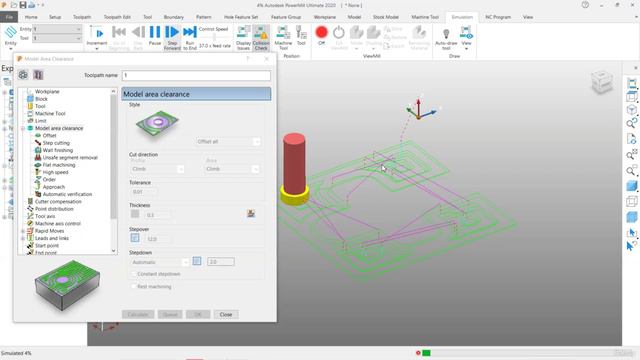Click the Save icon in quick access toolbar

pyautogui.click(x=23, y=5)
